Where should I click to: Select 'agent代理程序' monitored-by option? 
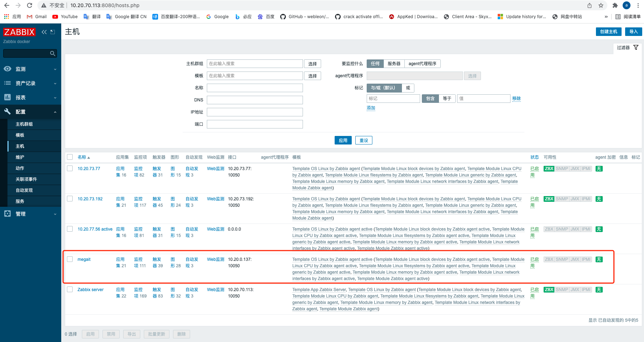[423, 64]
